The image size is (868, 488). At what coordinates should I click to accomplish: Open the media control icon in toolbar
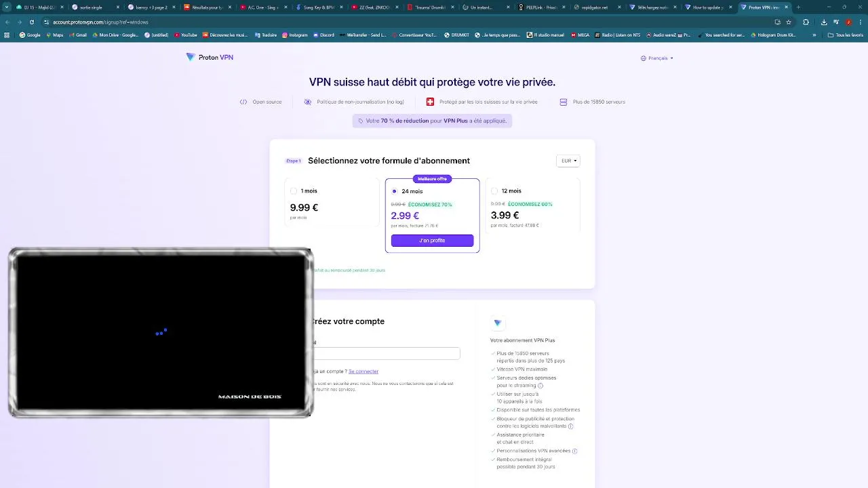[835, 22]
